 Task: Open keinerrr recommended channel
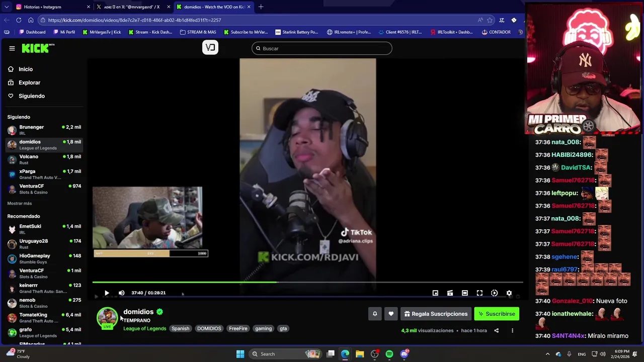coord(44,288)
